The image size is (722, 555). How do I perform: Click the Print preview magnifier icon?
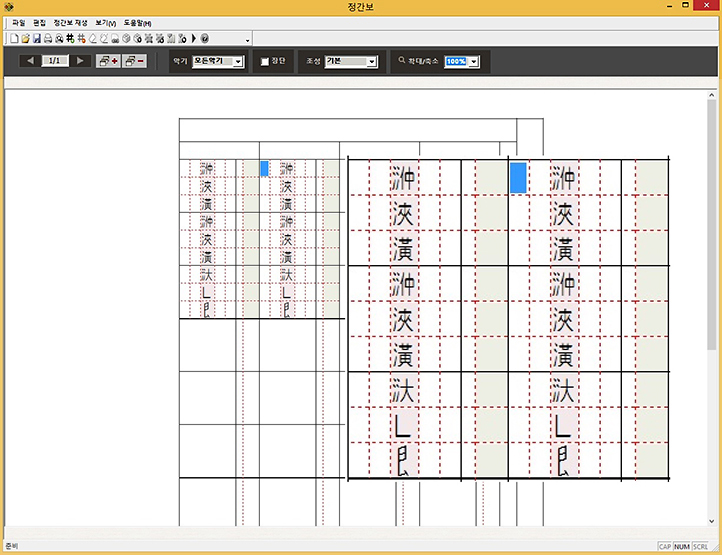59,39
